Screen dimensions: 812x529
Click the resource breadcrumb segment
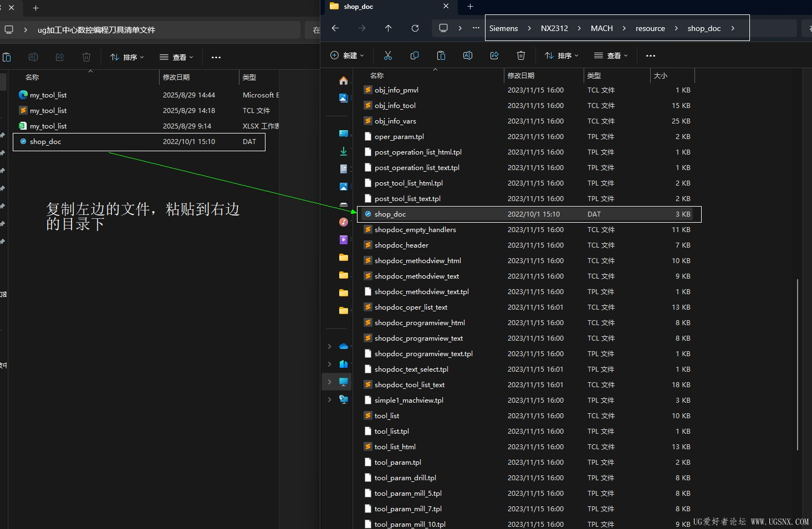[x=650, y=28]
